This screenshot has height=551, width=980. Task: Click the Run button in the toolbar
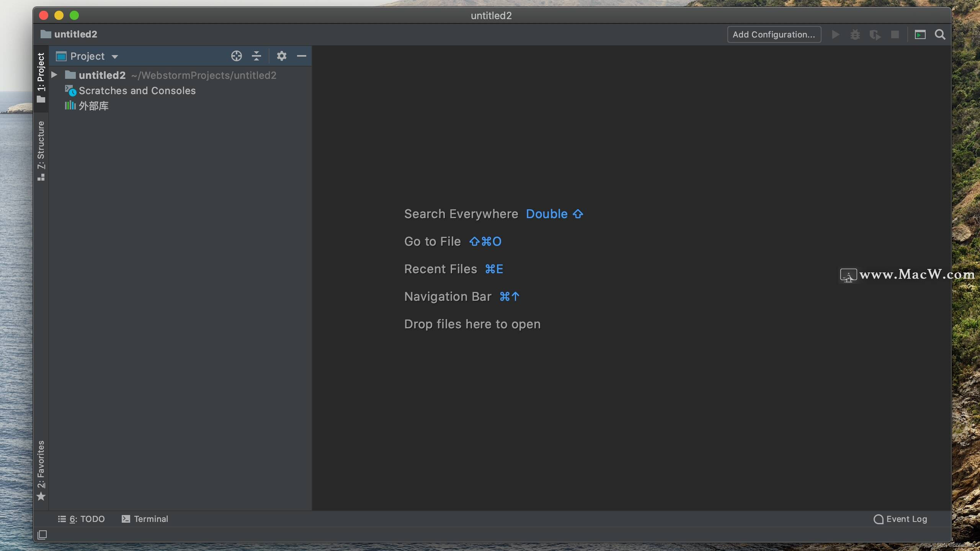[835, 35]
